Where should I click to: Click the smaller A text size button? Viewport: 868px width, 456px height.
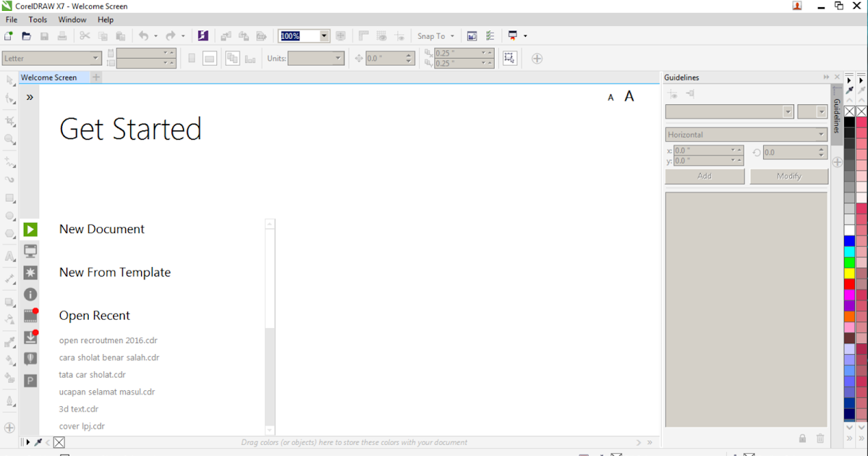610,97
